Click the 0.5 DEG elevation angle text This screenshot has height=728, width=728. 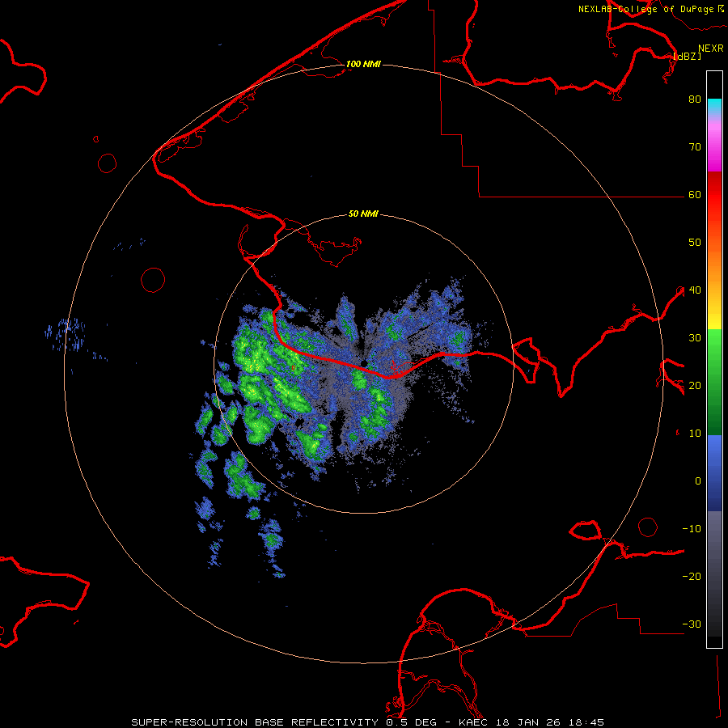(x=412, y=722)
